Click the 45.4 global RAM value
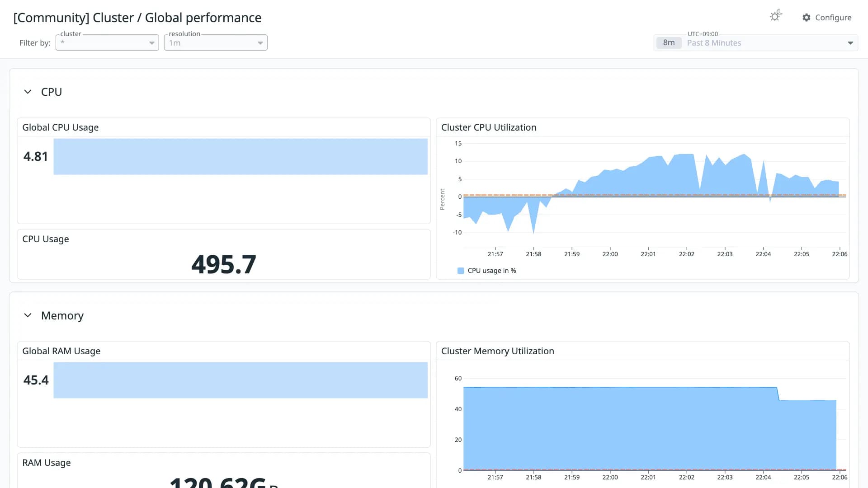Screen dimensions: 868x488 click(36, 380)
